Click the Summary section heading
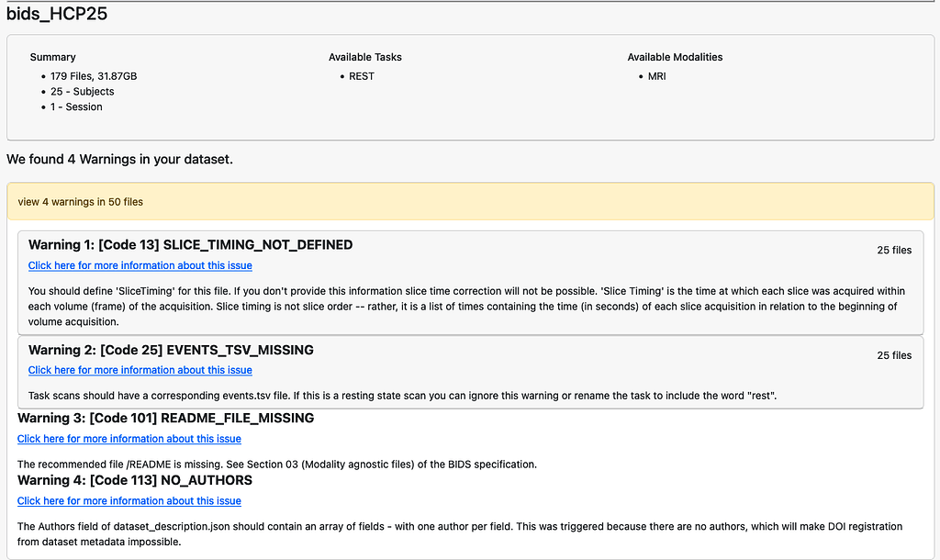The width and height of the screenshot is (940, 560). point(52,57)
